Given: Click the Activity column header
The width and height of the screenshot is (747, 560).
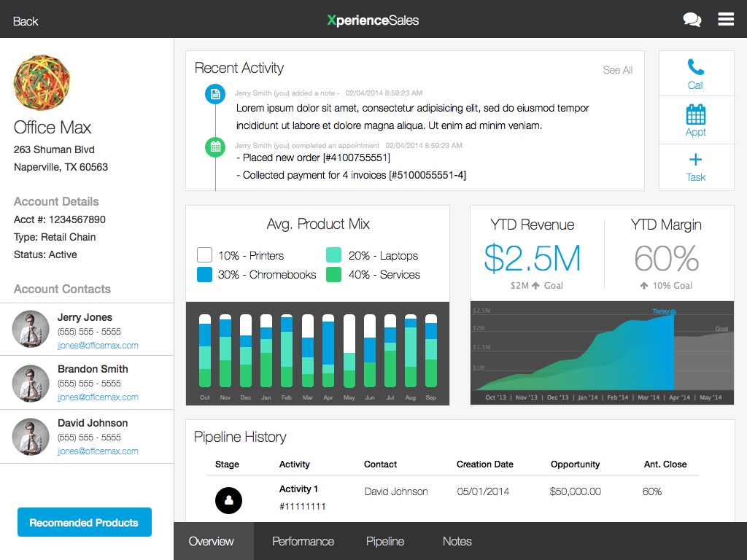Looking at the screenshot, I should [295, 464].
